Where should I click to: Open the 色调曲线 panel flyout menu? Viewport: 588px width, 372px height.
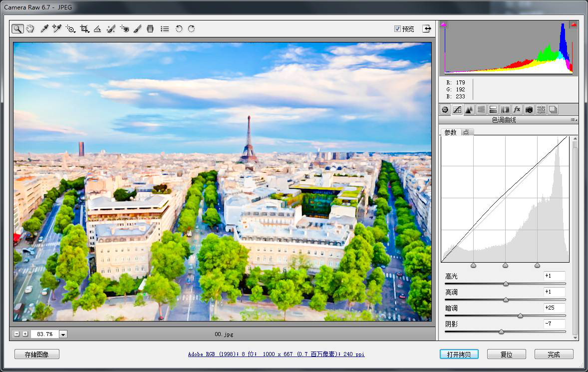[x=574, y=120]
